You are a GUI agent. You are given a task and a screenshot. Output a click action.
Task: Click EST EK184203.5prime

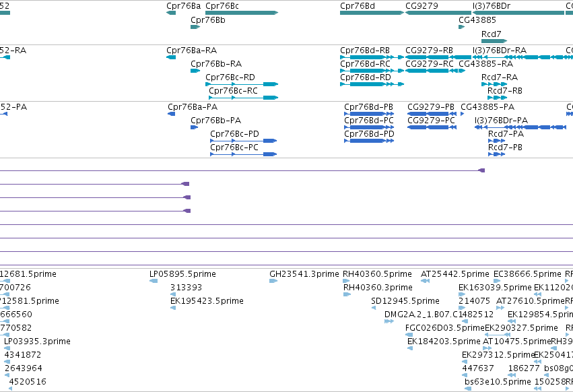[x=444, y=341]
